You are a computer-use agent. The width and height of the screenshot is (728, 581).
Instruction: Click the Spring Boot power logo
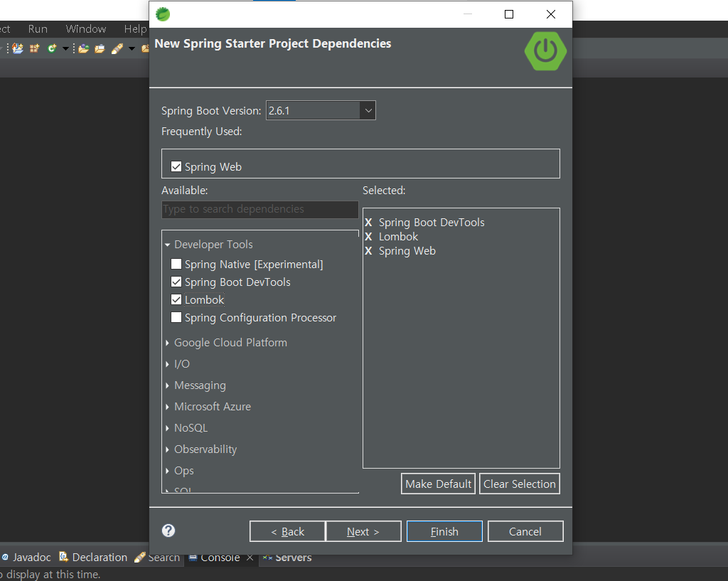coord(545,50)
